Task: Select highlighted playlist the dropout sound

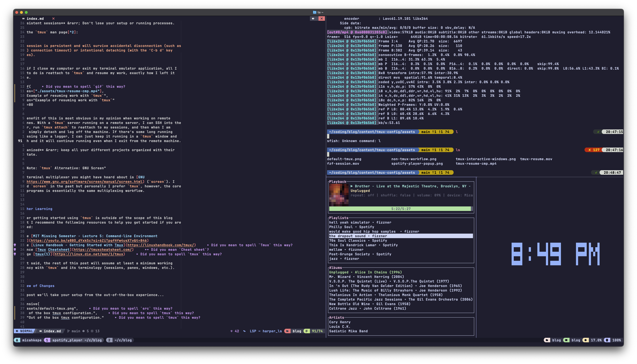Action: [401, 236]
